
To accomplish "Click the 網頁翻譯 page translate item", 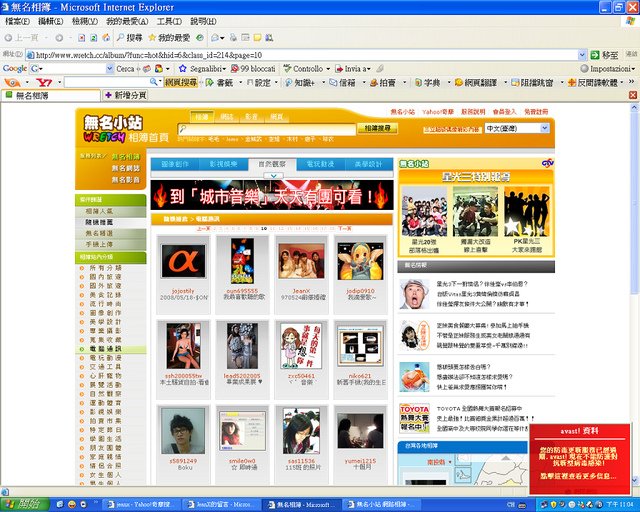I will [x=476, y=82].
